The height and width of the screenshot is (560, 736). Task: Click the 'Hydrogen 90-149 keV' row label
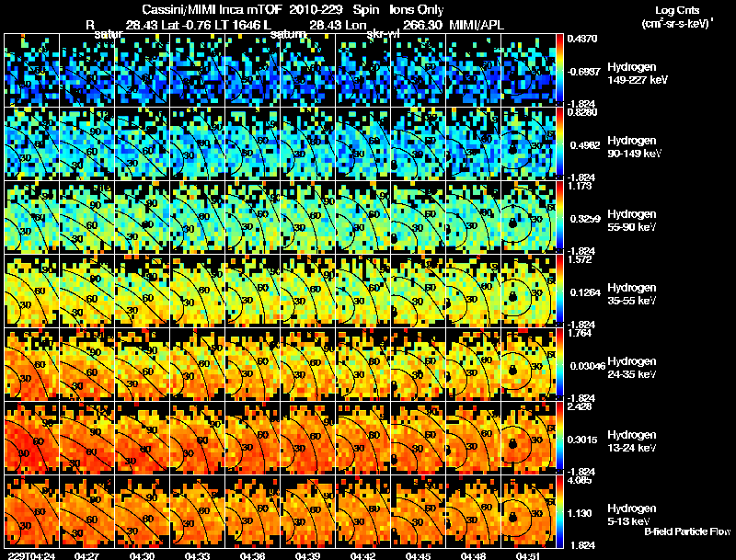tap(635, 147)
